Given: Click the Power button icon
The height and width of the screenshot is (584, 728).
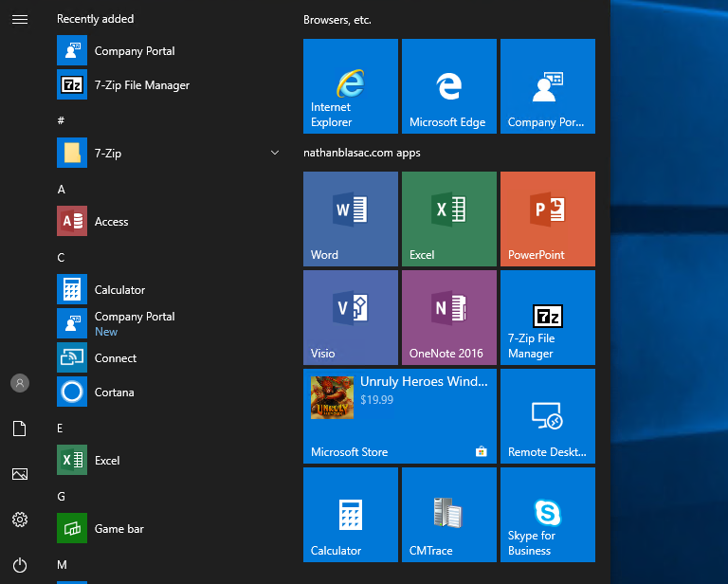Looking at the screenshot, I should [x=20, y=564].
